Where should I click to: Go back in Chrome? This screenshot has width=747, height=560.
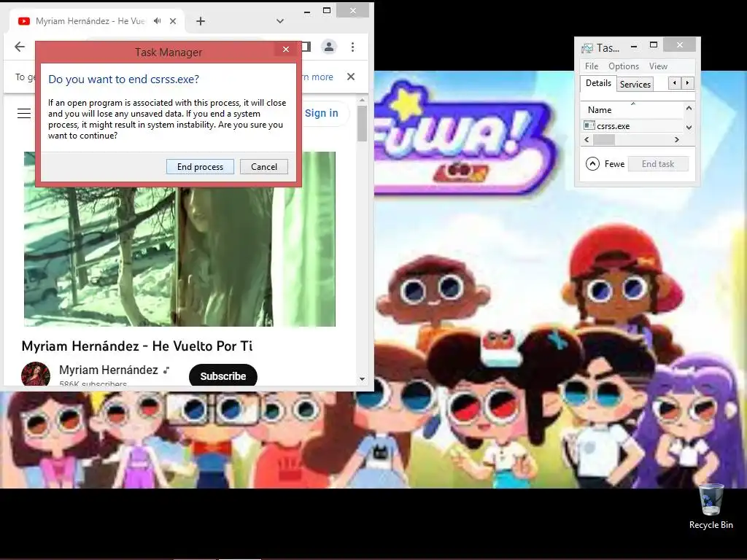point(20,47)
